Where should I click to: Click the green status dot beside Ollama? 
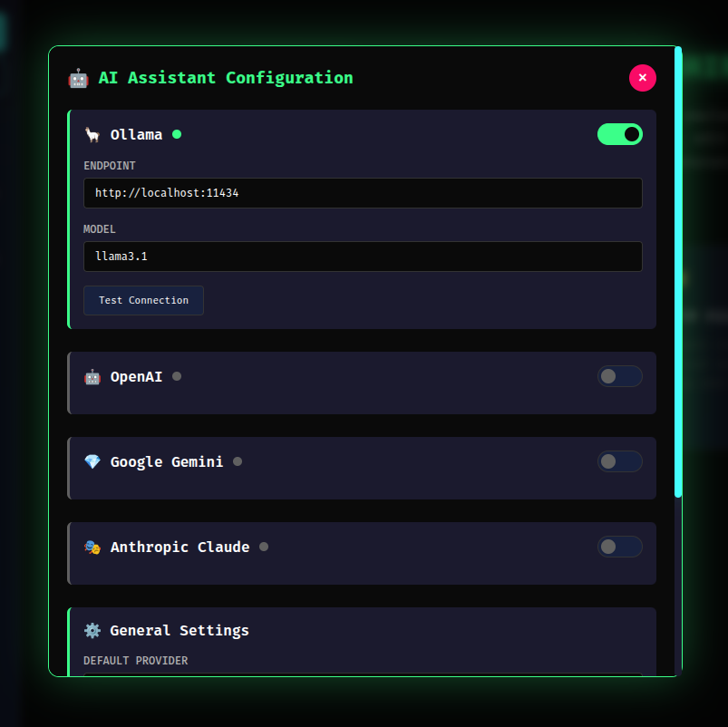point(177,134)
